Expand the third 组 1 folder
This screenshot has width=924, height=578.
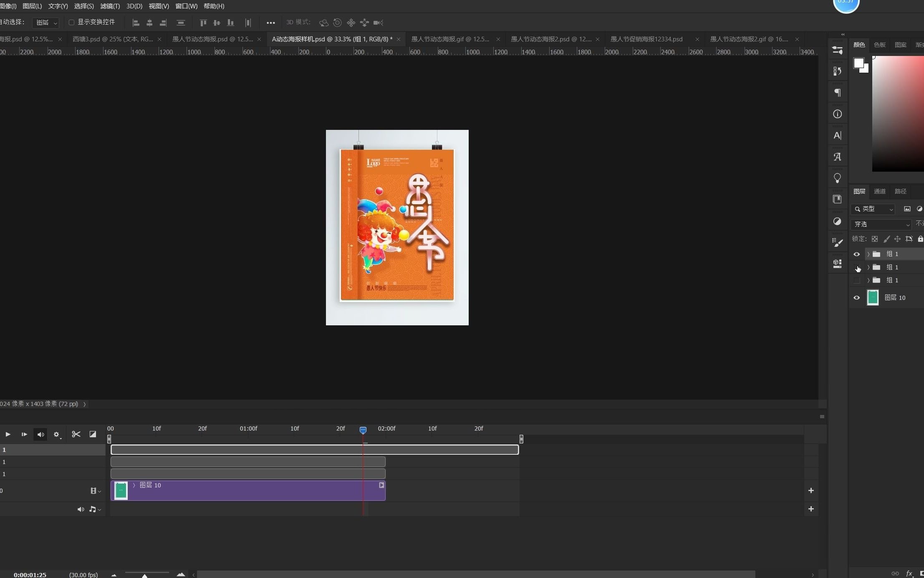pyautogui.click(x=868, y=280)
